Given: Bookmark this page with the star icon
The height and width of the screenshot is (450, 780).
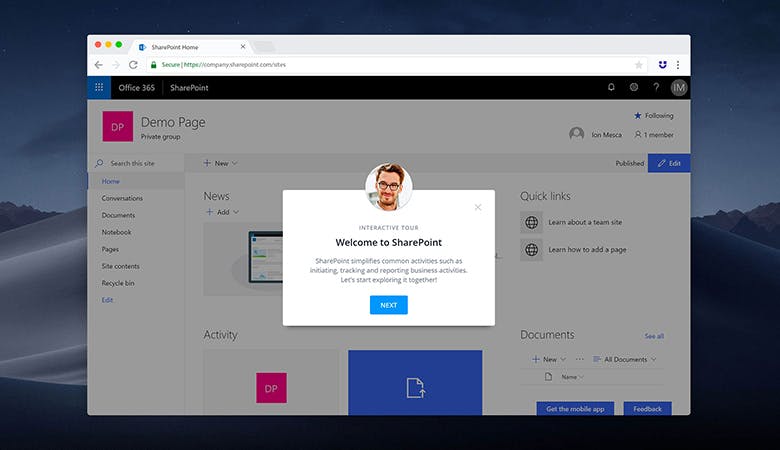Looking at the screenshot, I should [x=639, y=65].
